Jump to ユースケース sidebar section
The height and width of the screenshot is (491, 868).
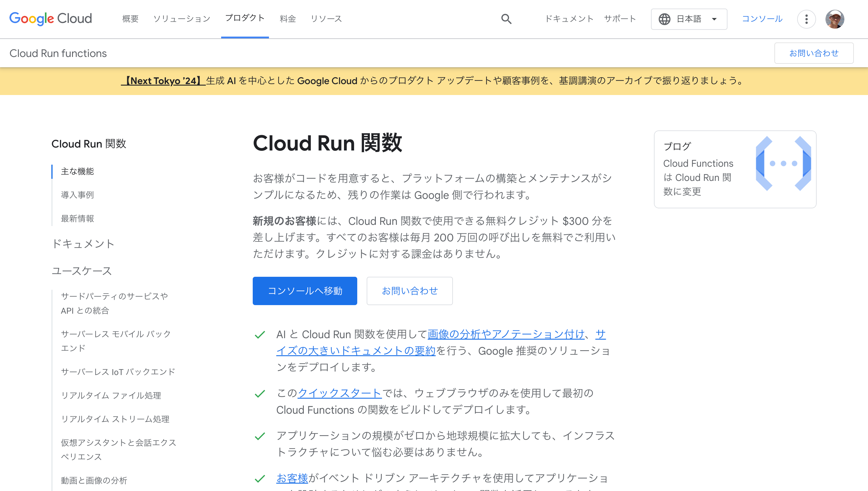[x=82, y=271]
